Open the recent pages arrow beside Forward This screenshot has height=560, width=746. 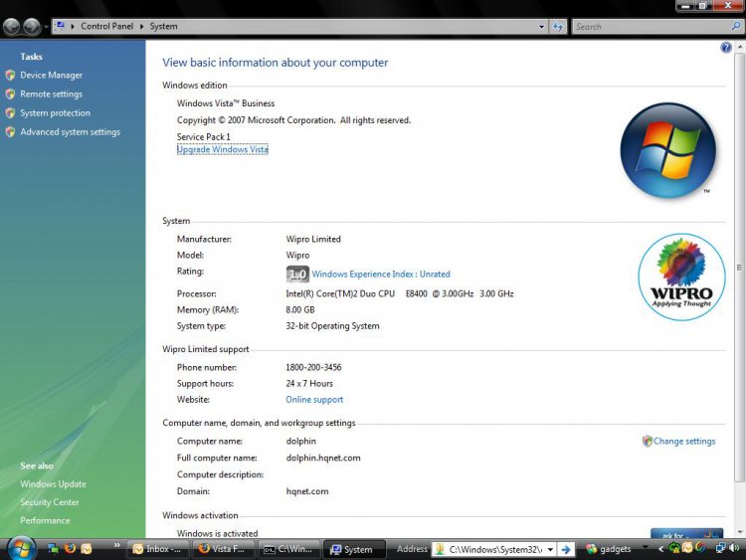coord(46,27)
